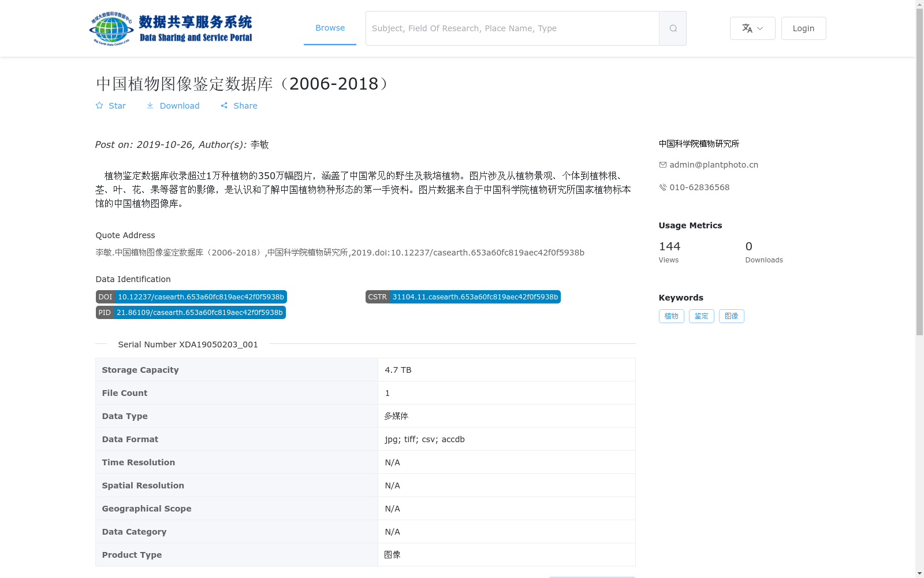The image size is (924, 578).
Task: Click the Login button
Action: pos(803,28)
